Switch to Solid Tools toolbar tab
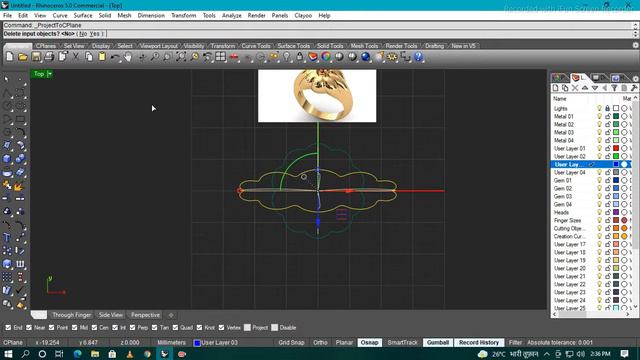The image size is (640, 360). pos(330,46)
